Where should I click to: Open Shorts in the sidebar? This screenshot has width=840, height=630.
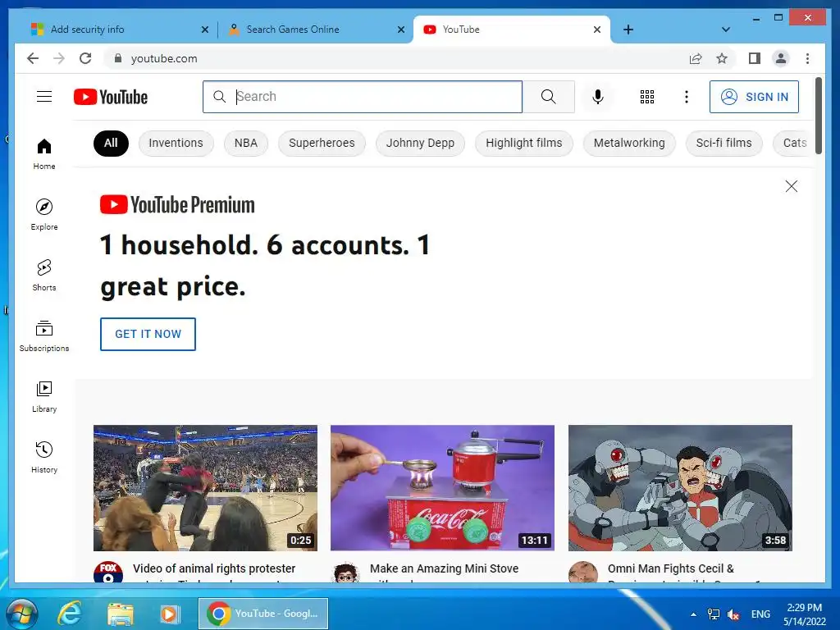44,276
